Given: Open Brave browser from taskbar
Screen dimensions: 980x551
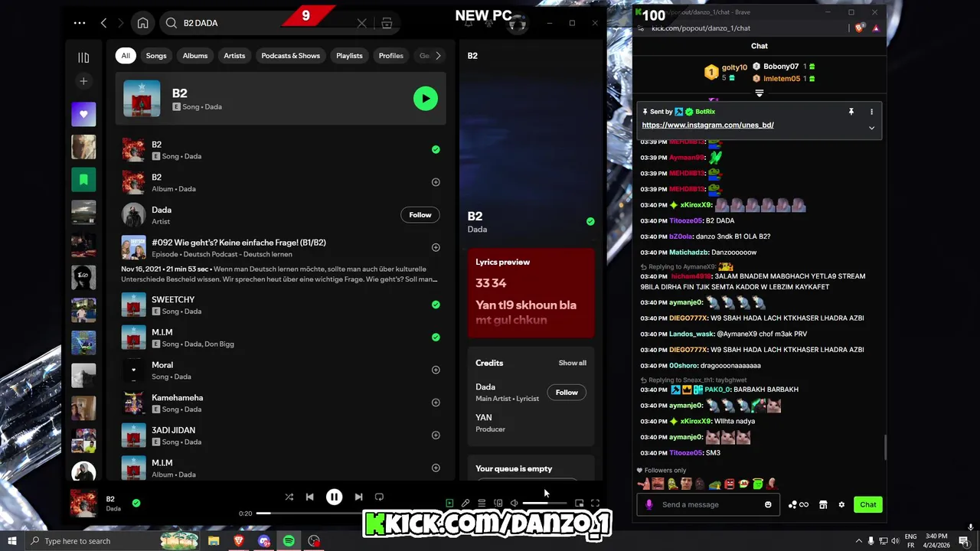Looking at the screenshot, I should click(x=239, y=541).
